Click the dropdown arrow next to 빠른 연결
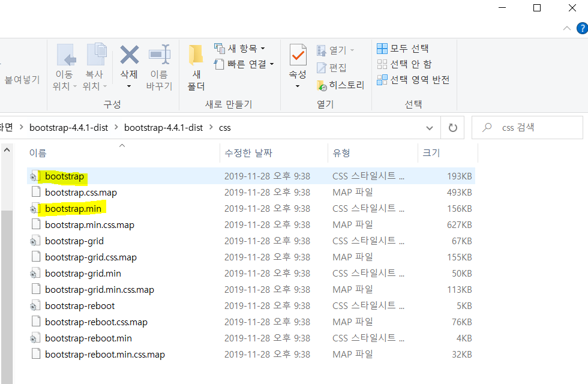This screenshot has width=588, height=384. (272, 64)
